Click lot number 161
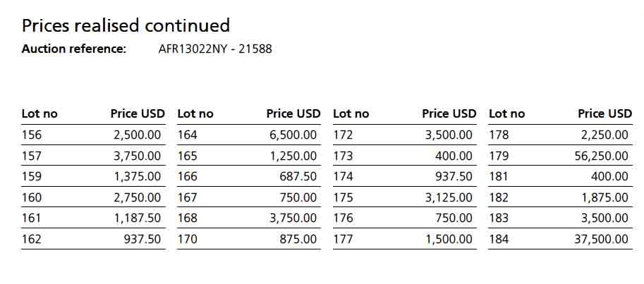 tap(32, 218)
